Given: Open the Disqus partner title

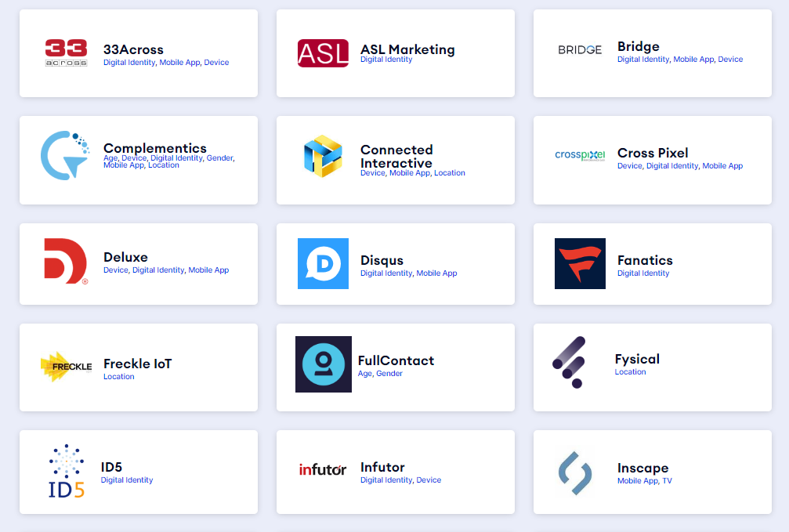Looking at the screenshot, I should pos(382,260).
